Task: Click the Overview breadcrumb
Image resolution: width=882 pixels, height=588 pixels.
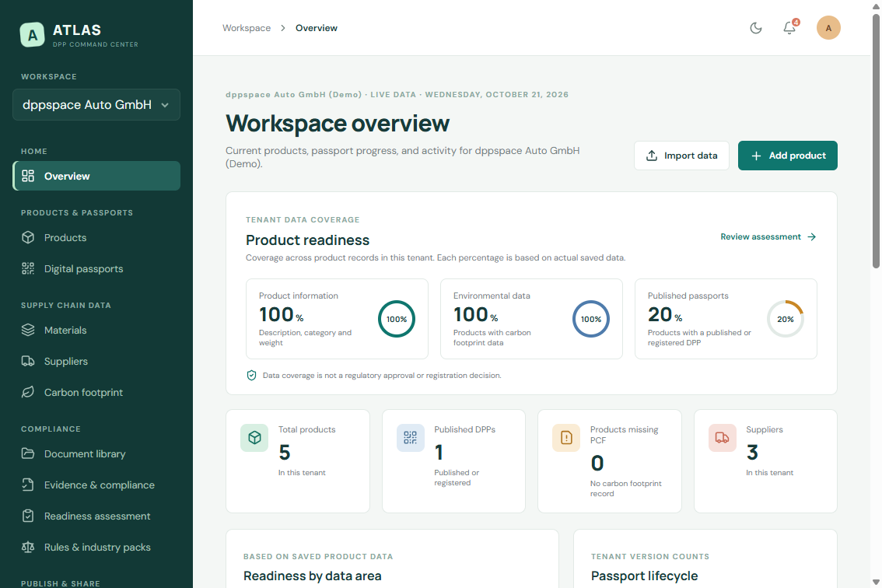Action: pos(316,28)
